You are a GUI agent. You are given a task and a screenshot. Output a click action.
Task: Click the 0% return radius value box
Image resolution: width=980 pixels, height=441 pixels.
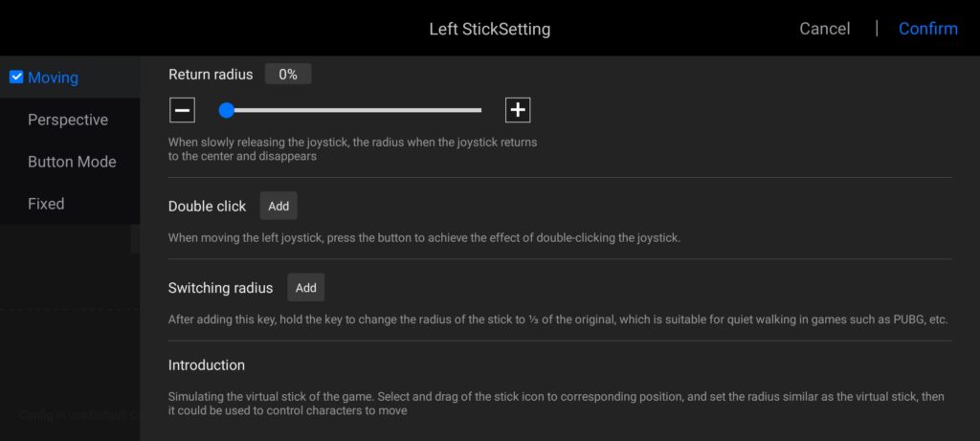pos(288,74)
